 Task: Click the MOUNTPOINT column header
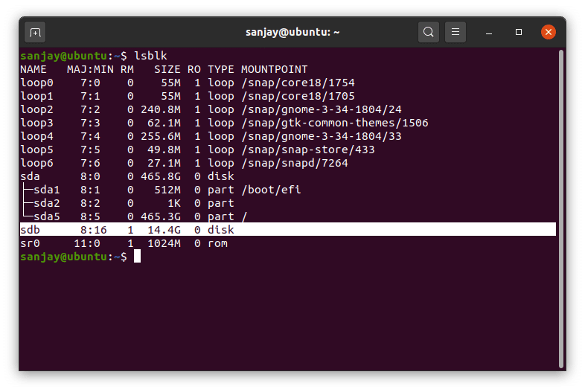pos(274,69)
